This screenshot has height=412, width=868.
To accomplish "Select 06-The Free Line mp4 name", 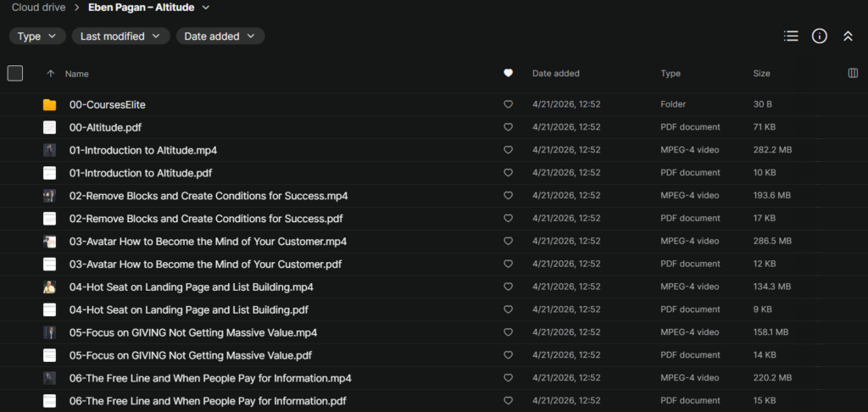I will pos(210,378).
